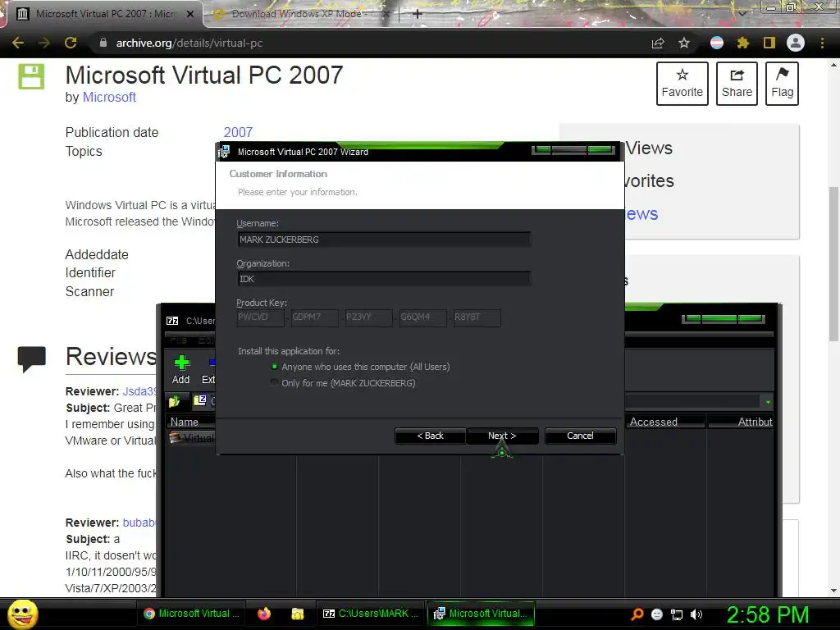The image size is (840, 630).
Task: Click the Username field
Action: (x=384, y=240)
